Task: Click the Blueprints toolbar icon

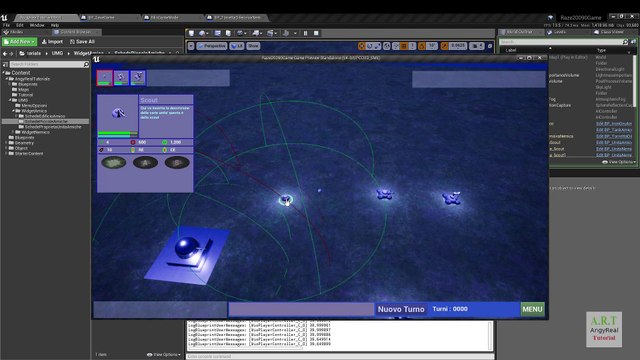Action: [256, 33]
